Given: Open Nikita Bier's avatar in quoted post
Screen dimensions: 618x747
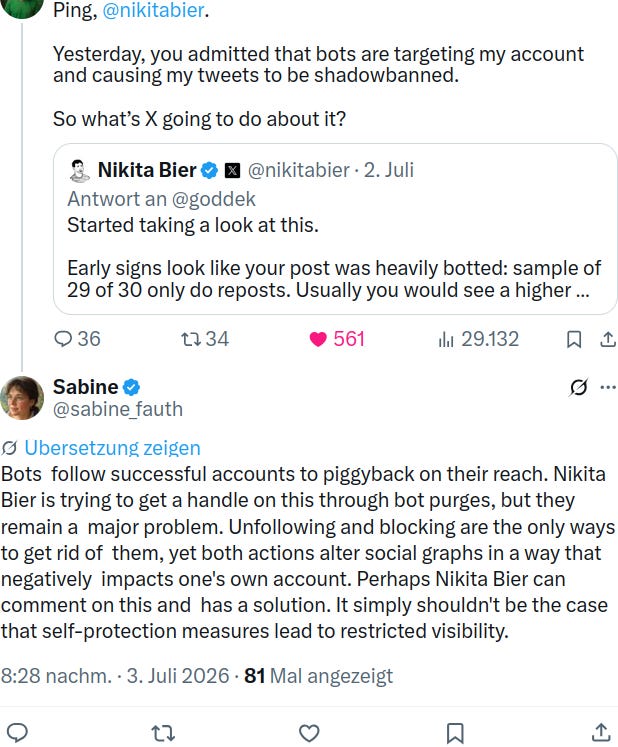Looking at the screenshot, I should pos(79,171).
